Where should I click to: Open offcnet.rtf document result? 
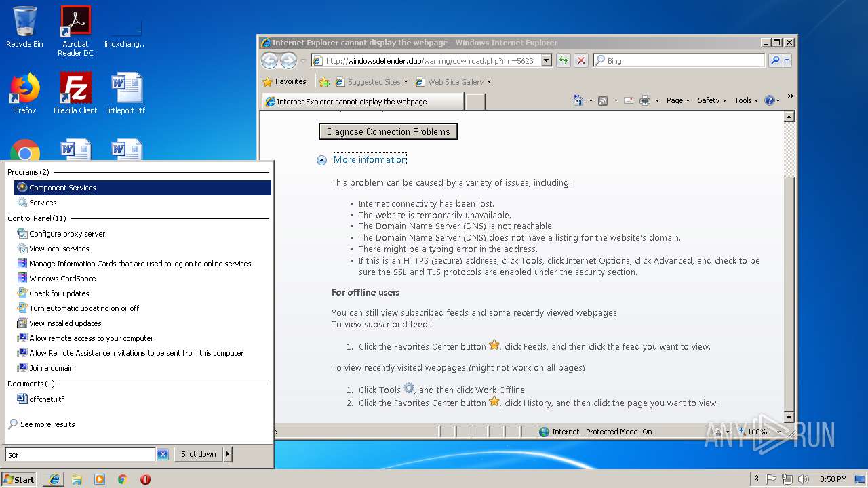coord(142,399)
